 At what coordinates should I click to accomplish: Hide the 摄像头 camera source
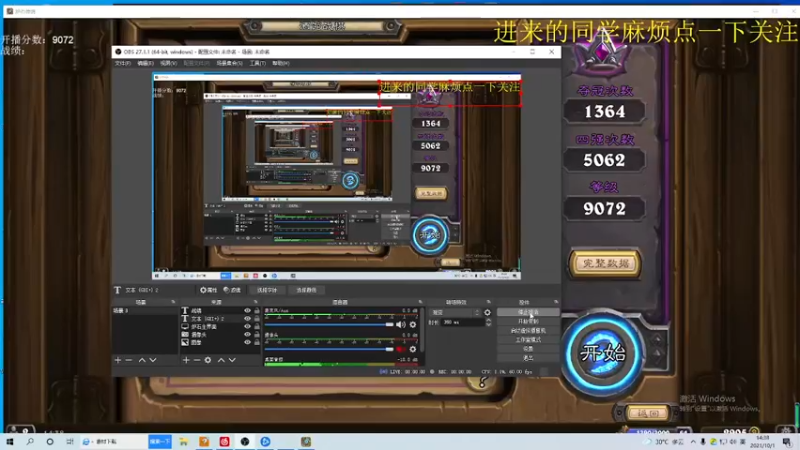tap(247, 334)
